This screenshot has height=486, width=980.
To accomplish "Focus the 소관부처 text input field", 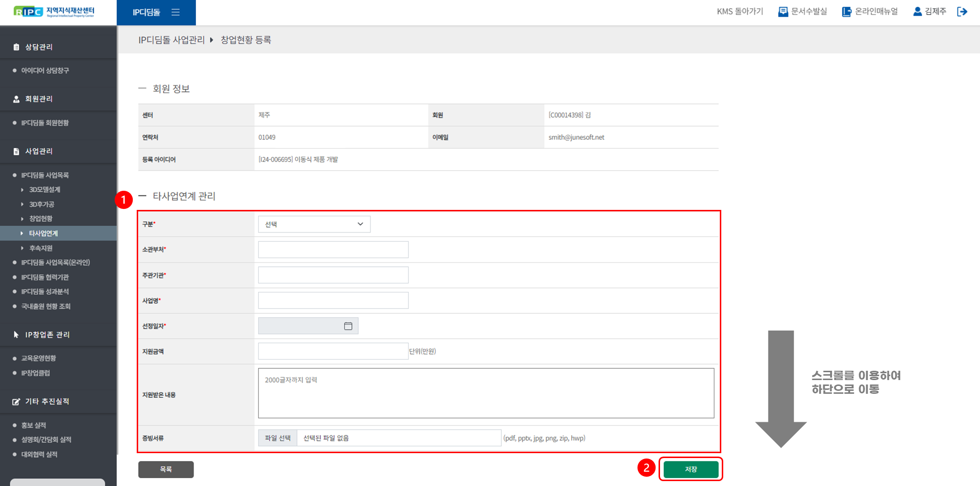I will pyautogui.click(x=333, y=250).
